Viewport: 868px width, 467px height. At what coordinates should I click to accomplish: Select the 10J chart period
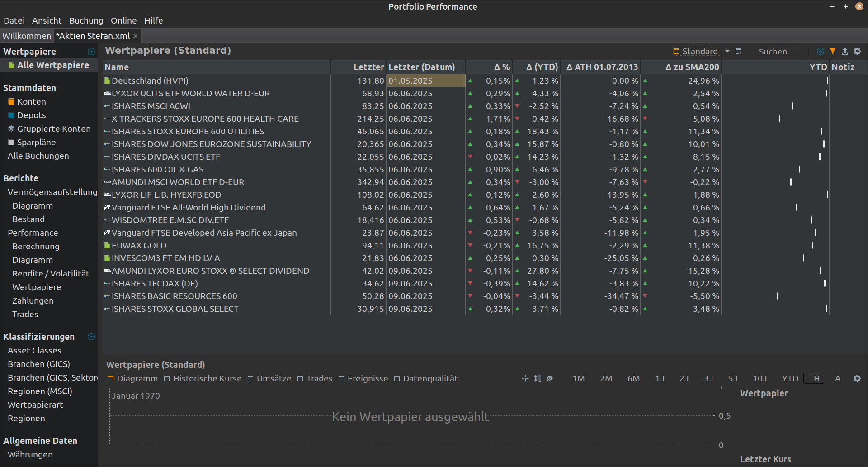(760, 378)
